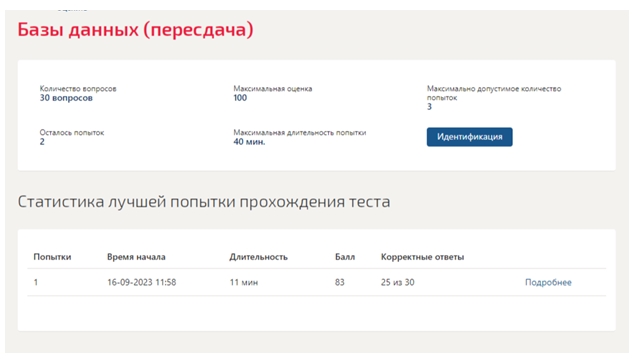This screenshot has height=362, width=634.
Task: Click the Попытки column header
Action: [x=52, y=257]
